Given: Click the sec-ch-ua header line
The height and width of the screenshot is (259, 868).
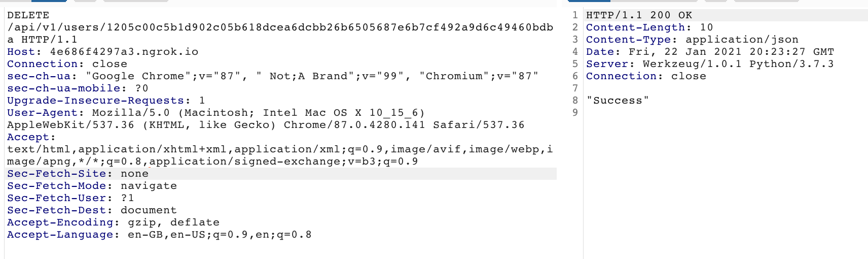Looking at the screenshot, I should tap(273, 76).
